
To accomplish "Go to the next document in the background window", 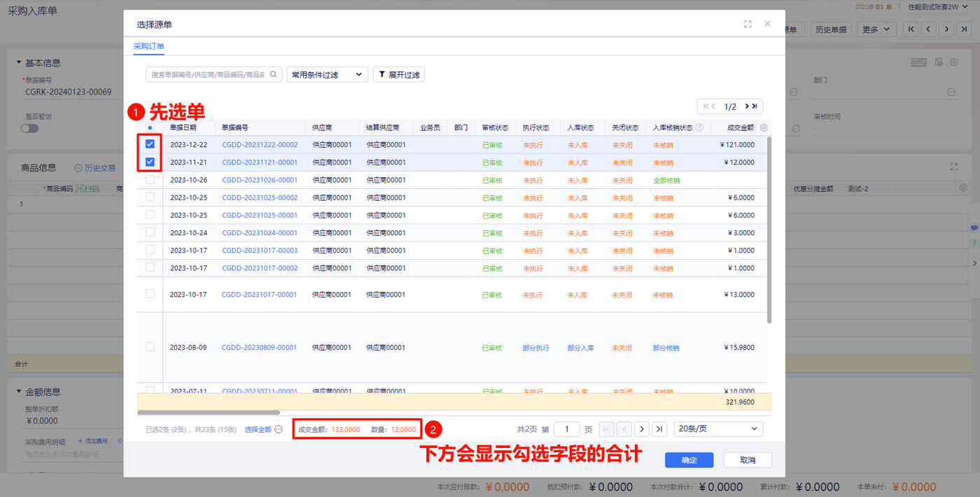I will coord(946,29).
